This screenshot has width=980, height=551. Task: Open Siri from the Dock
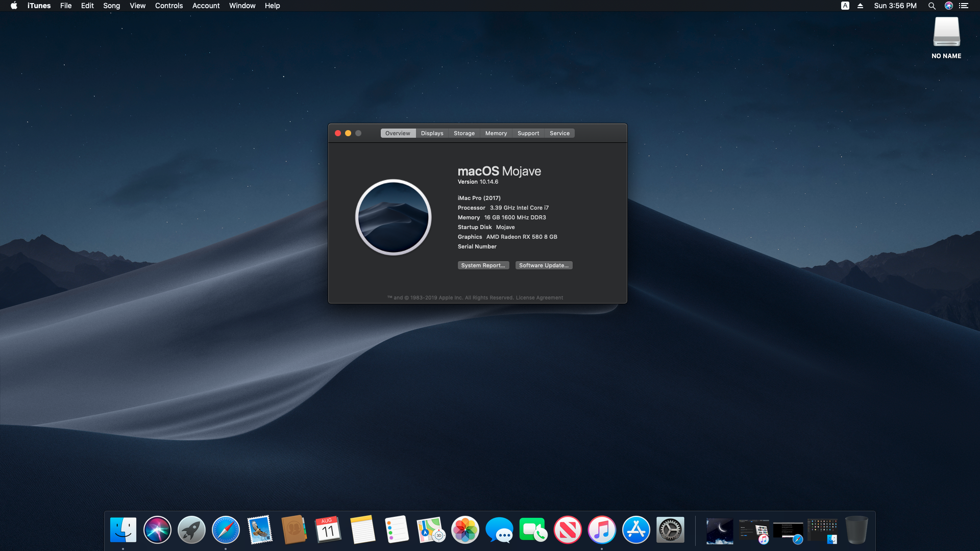157,530
